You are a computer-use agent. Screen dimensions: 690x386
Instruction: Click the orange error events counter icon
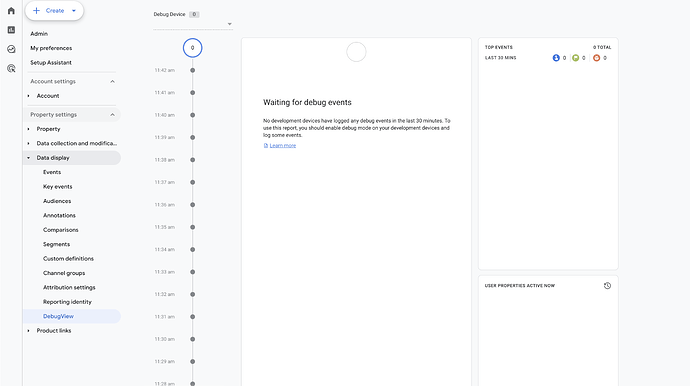[x=596, y=58]
